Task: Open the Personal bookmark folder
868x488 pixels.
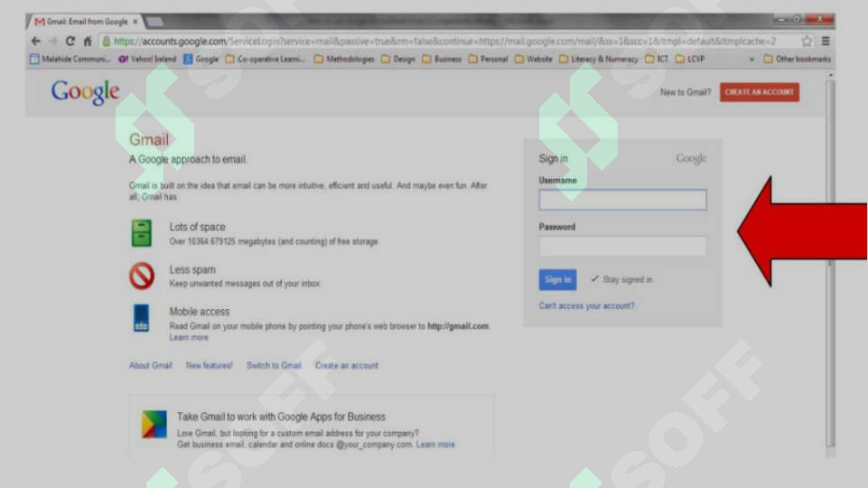Action: click(489, 59)
